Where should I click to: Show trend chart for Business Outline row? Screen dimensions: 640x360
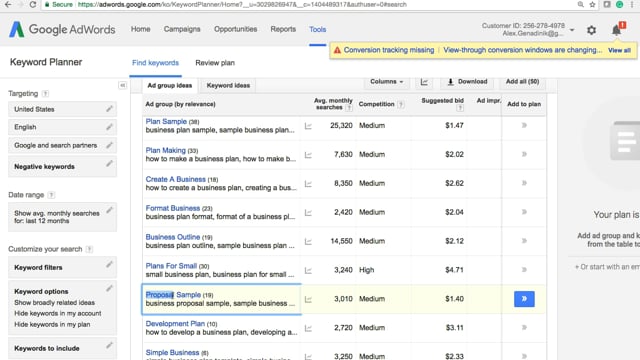pos(308,242)
